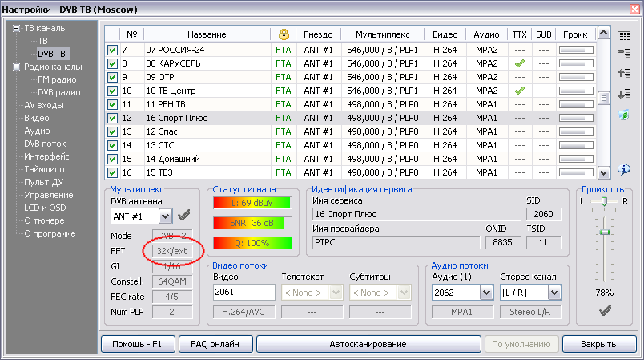644x360 pixels.
Task: Open the Интерфейс settings section
Action: [46, 156]
